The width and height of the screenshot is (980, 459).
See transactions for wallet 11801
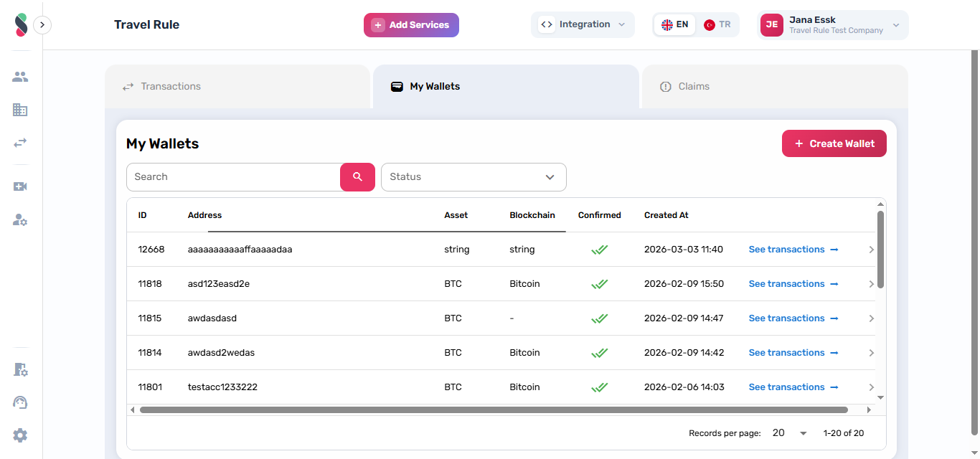[793, 387]
